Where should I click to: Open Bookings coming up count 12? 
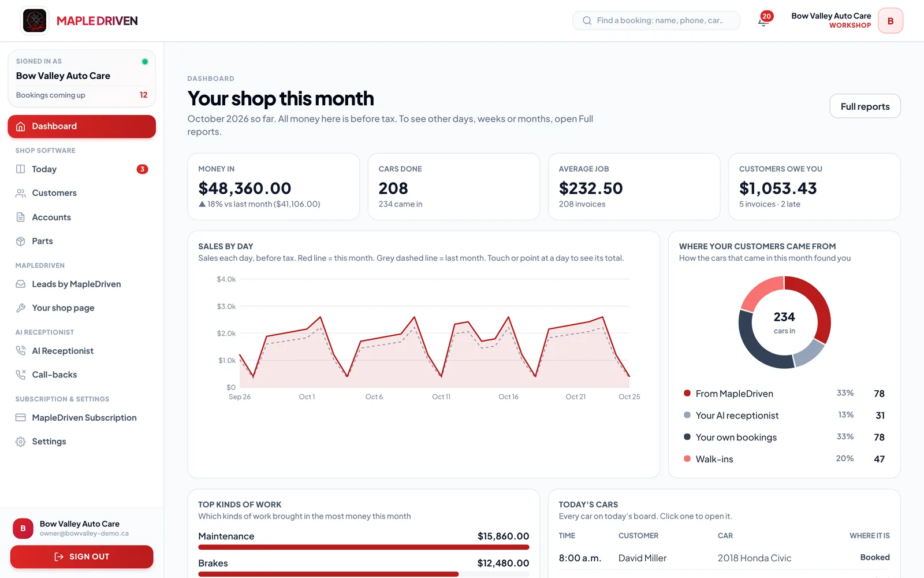pyautogui.click(x=144, y=95)
